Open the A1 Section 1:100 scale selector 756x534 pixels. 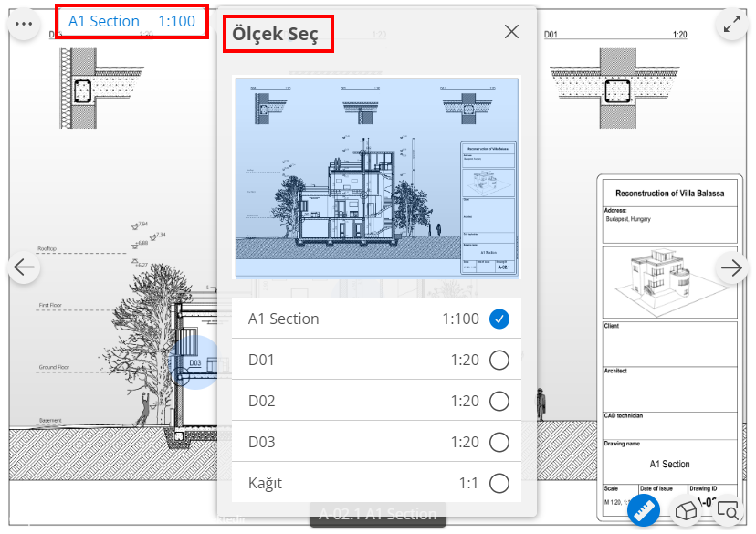pos(131,21)
